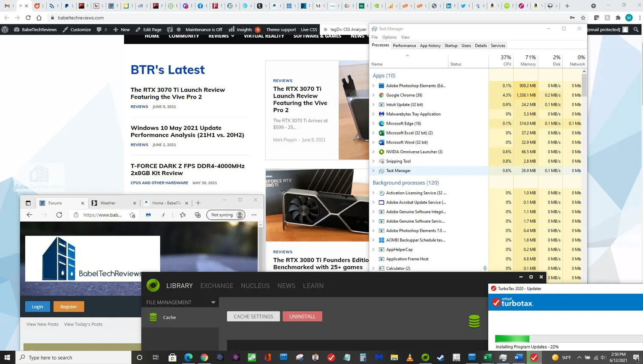
Task: Toggle Maintenance is Off in admin bar
Action: [x=204, y=30]
